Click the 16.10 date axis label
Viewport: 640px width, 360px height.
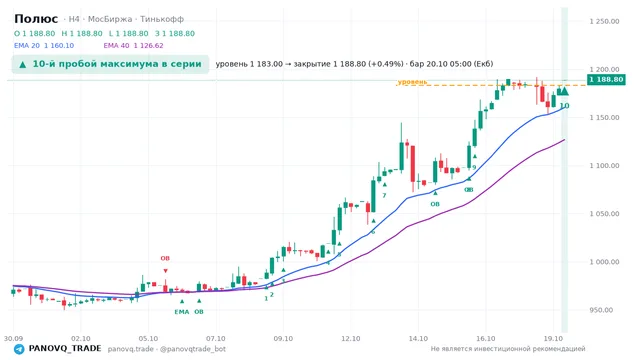486,339
